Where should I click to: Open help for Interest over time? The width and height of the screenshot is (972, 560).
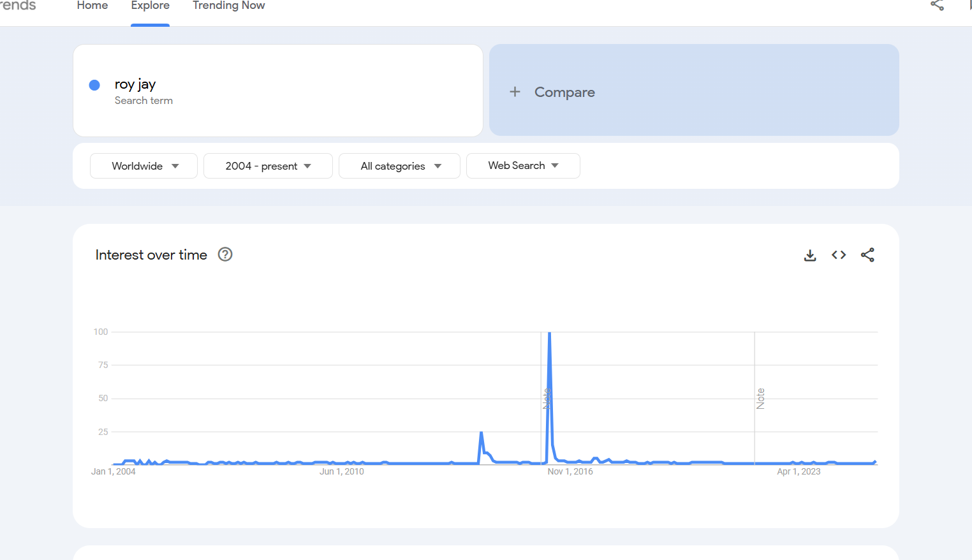point(225,254)
